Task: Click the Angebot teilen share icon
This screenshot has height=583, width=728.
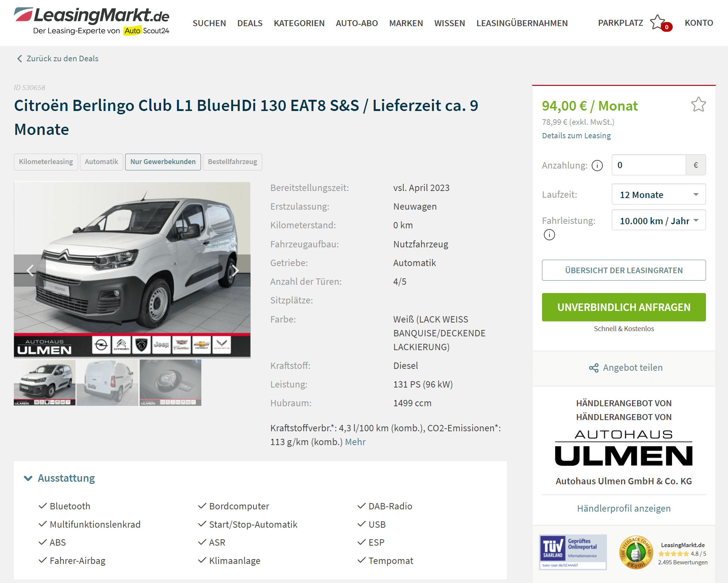Action: coord(594,368)
